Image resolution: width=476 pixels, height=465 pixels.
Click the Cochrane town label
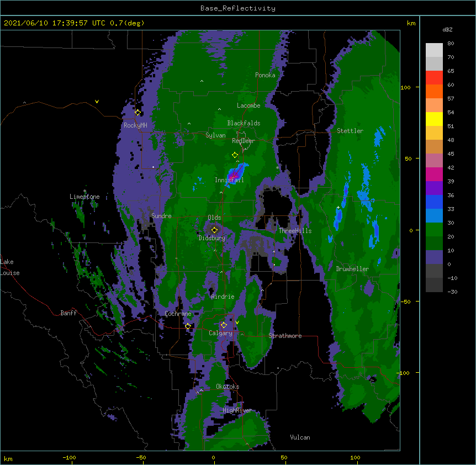tap(178, 314)
